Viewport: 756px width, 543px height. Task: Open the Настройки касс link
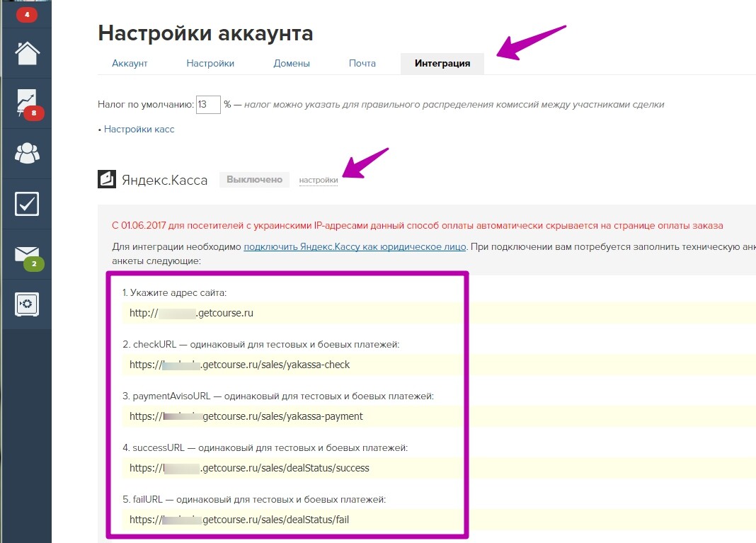click(139, 130)
